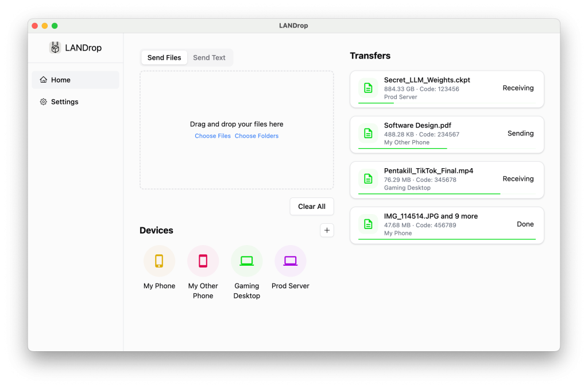Screen dimensions: 588x388
Task: Click file icon of Secret_LLM_Weights.ckpt transfer
Action: [x=368, y=88]
